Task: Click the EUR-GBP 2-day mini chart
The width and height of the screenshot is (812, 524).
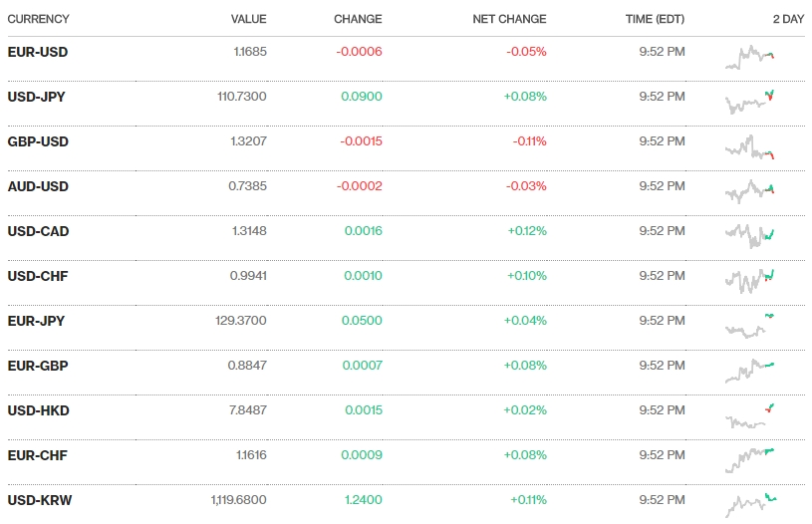Action: tap(750, 371)
